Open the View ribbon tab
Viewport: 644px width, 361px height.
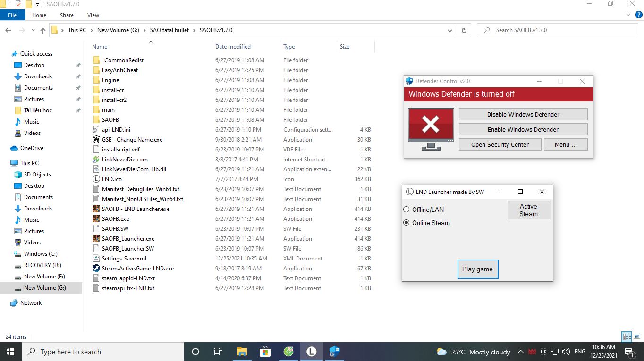93,15
